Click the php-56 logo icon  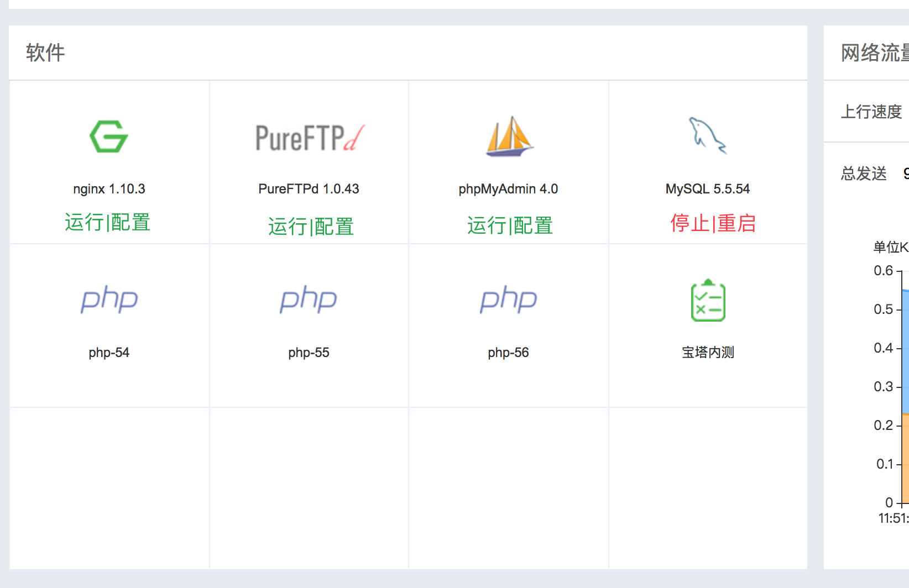click(509, 300)
